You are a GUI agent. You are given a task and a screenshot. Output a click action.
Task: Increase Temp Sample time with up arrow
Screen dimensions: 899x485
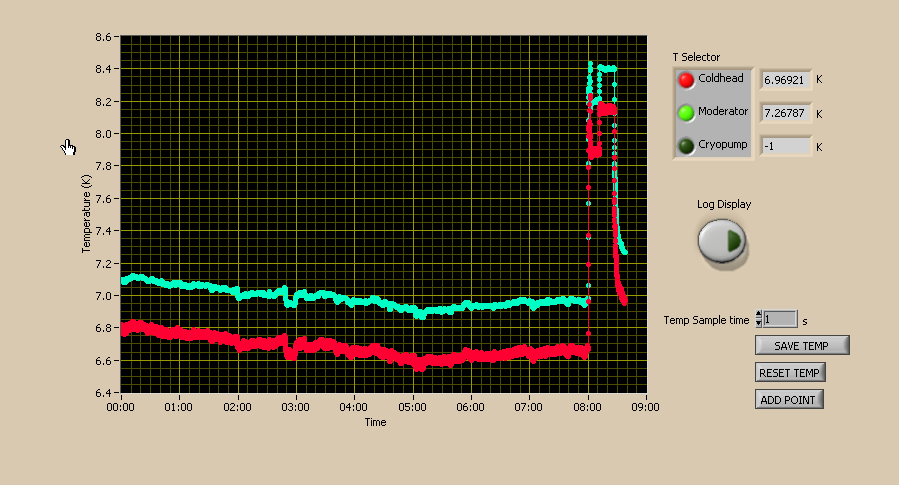pos(759,315)
